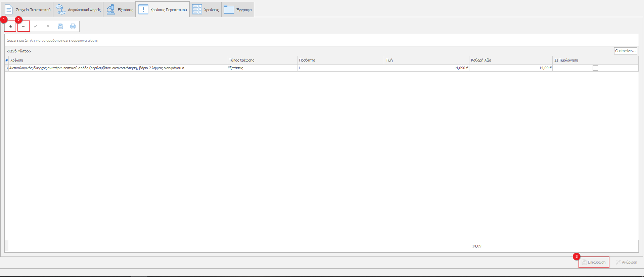This screenshot has width=644, height=277.
Task: Click the floppy disk save icon
Action: point(60,26)
